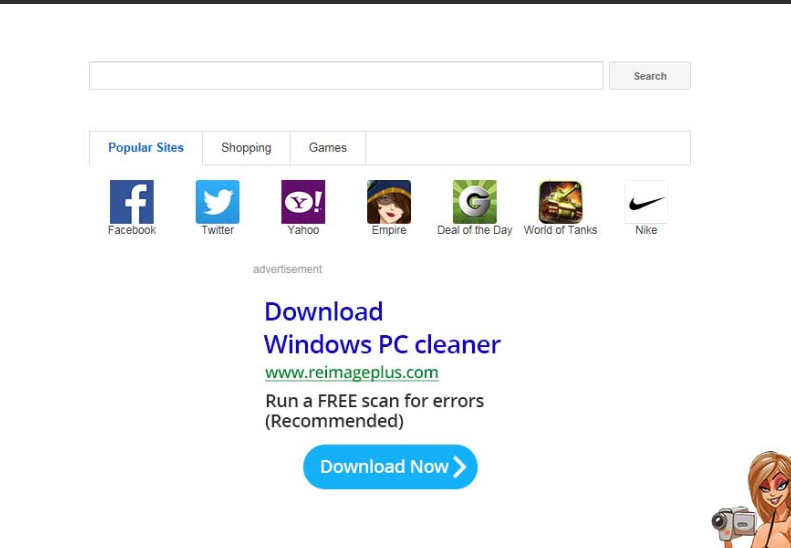Click the blue Download Now button
The width and height of the screenshot is (791, 548).
[390, 467]
